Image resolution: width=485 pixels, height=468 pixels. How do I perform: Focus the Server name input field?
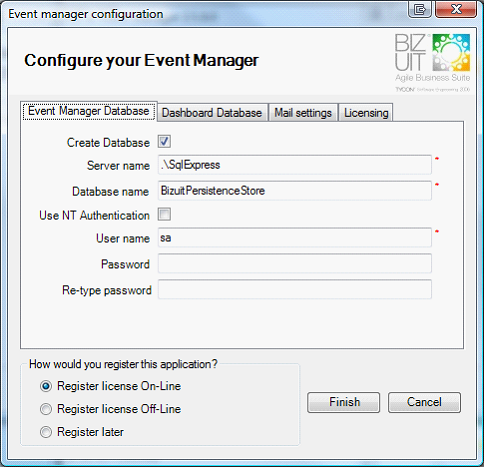coord(295,165)
